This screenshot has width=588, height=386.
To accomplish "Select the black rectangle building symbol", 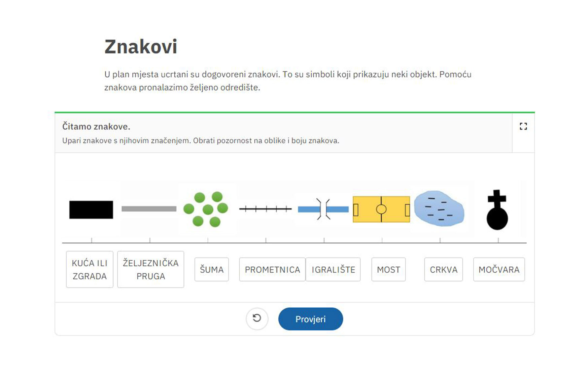I will tap(91, 209).
